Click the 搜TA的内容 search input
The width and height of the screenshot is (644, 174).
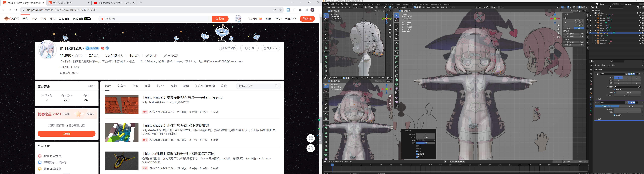pos(256,86)
